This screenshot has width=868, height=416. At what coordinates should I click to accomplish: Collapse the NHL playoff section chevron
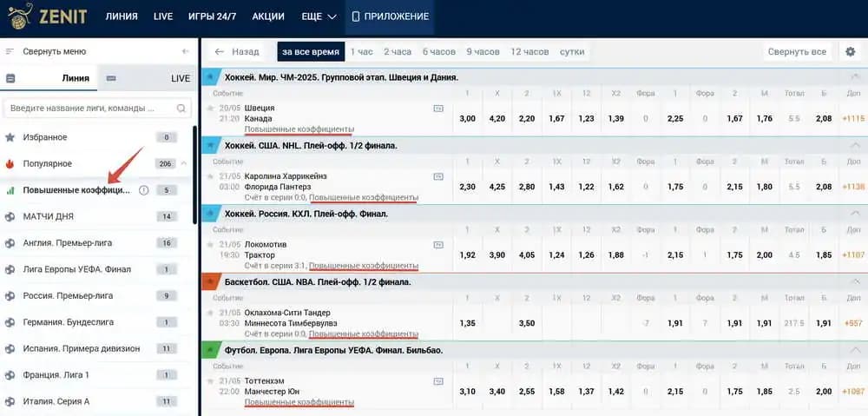(x=854, y=145)
